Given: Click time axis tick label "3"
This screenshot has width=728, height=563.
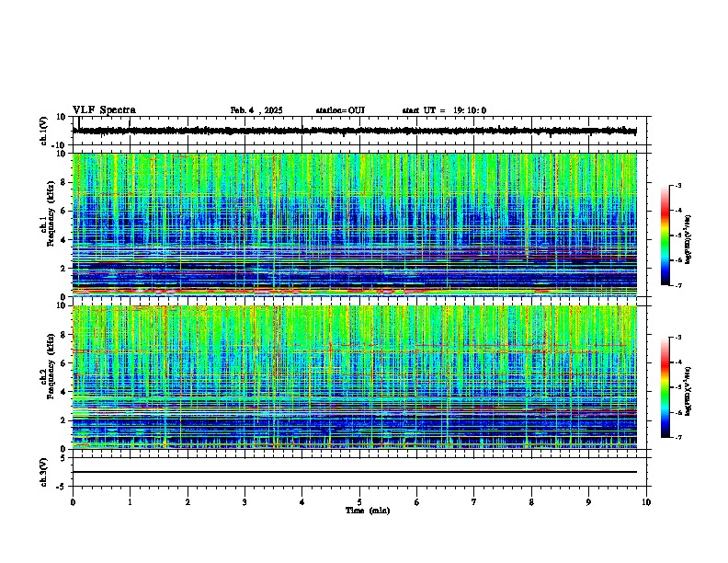Looking at the screenshot, I should 245,502.
